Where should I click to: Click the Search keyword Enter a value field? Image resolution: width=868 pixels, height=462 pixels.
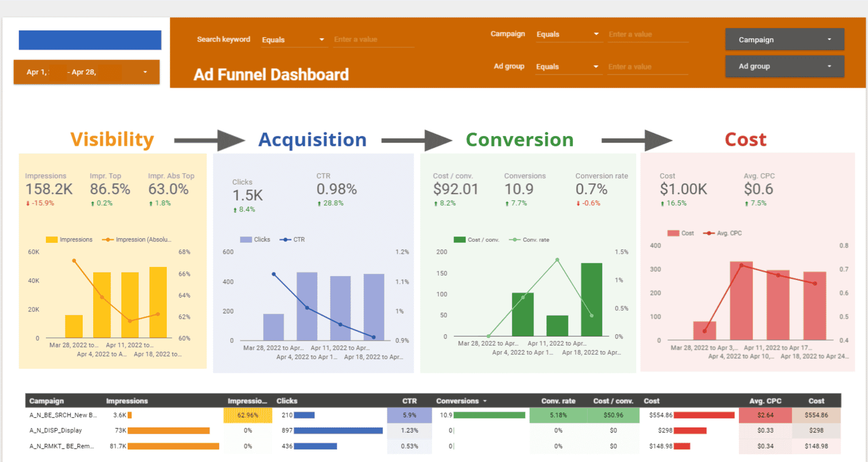pyautogui.click(x=373, y=40)
